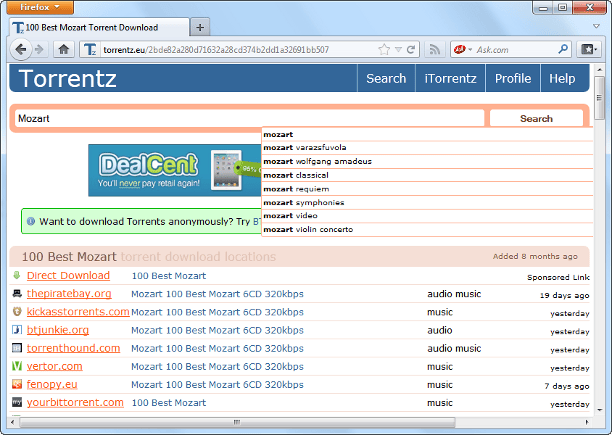Open the URL history dropdown arrow
The height and width of the screenshot is (435, 612).
pos(398,50)
